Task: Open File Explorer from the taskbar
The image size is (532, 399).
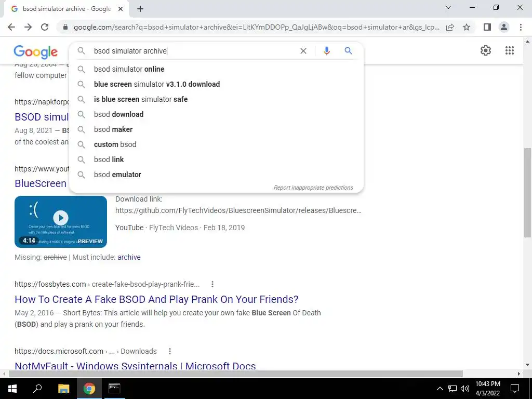Action: [x=63, y=389]
